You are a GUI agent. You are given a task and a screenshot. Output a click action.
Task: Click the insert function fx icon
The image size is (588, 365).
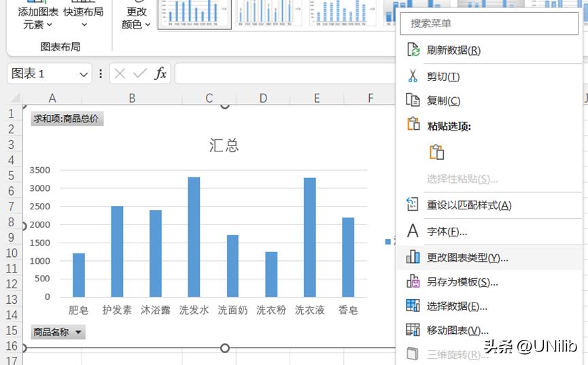160,73
